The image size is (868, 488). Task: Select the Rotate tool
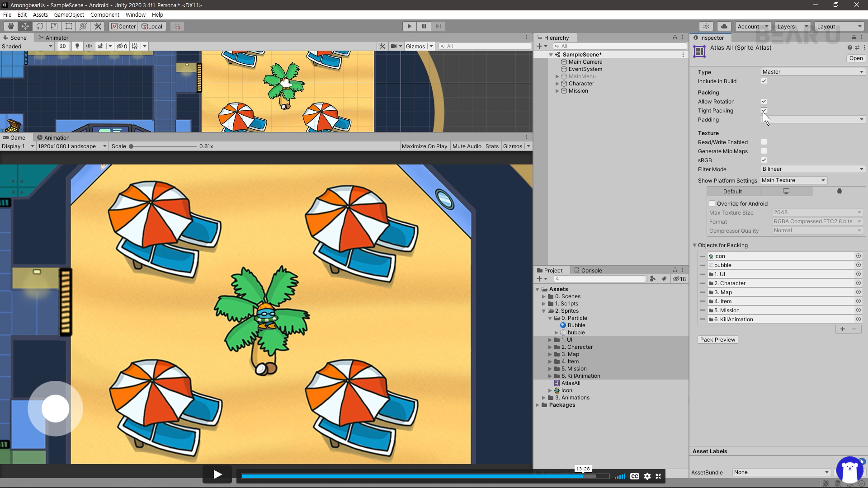40,26
